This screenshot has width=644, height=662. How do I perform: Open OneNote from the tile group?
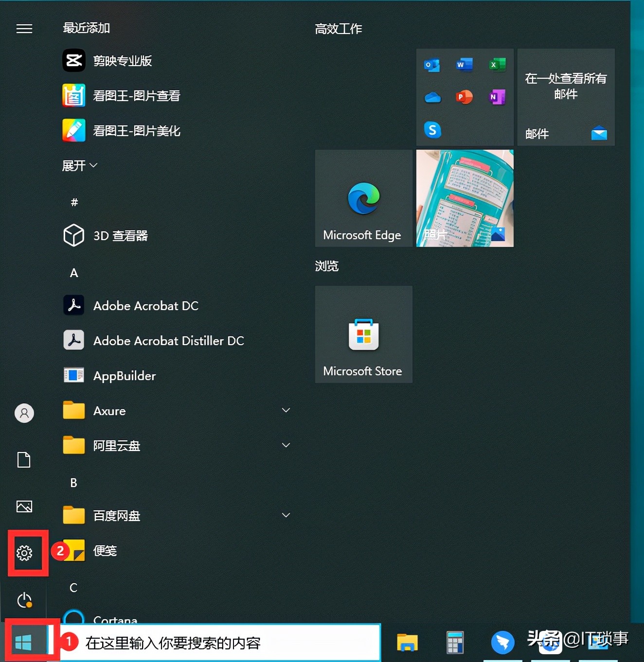[497, 97]
